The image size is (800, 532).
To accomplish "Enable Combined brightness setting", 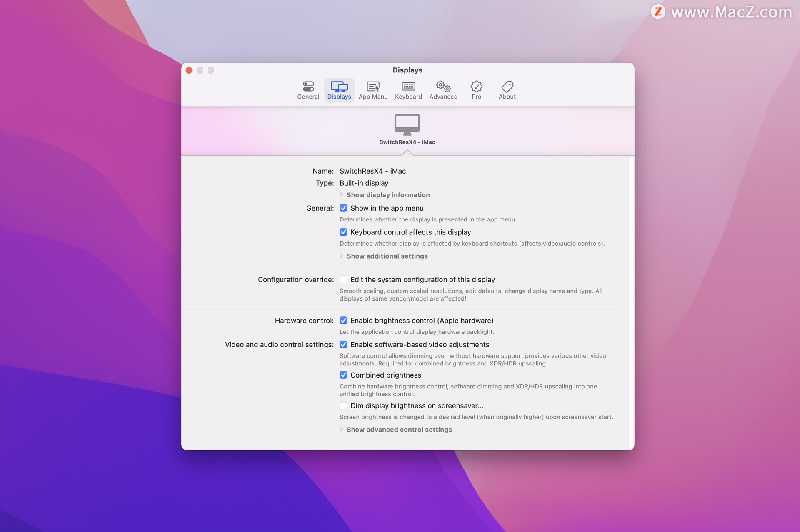I will [x=343, y=375].
